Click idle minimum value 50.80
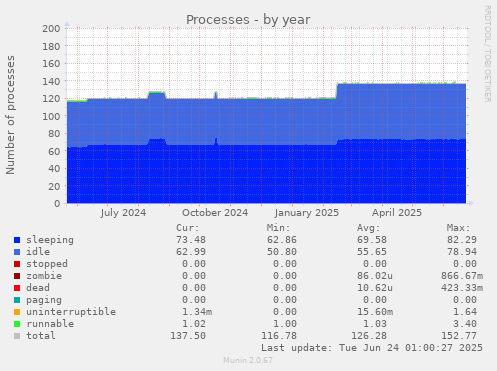The image size is (497, 371). pos(282,252)
